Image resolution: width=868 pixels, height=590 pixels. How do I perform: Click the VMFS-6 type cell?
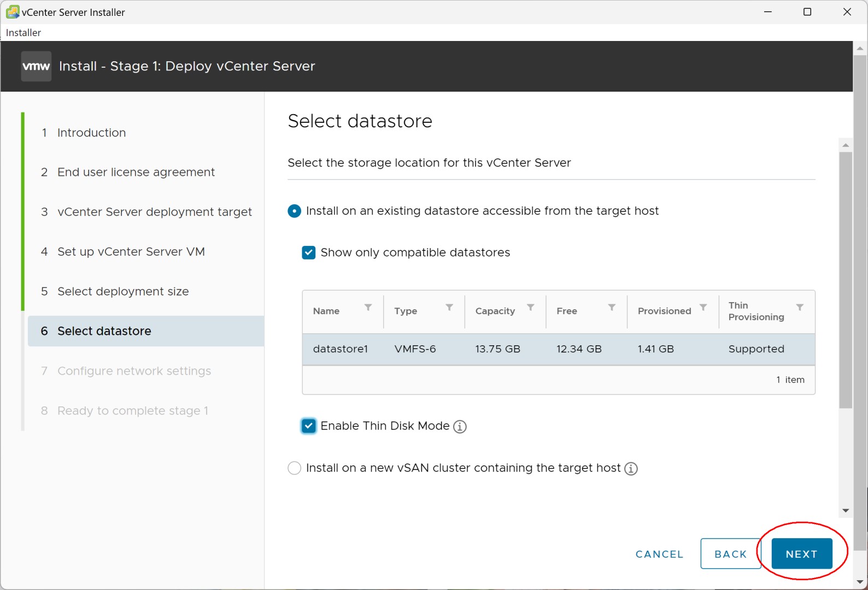pyautogui.click(x=415, y=349)
